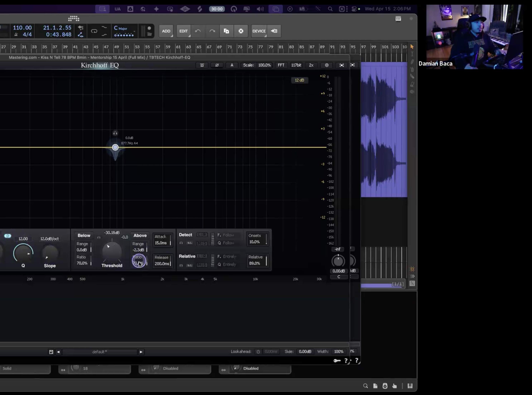Screen dimensions: 532x395
Task: Click the redo arrow in the toolbar
Action: pyautogui.click(x=212, y=31)
